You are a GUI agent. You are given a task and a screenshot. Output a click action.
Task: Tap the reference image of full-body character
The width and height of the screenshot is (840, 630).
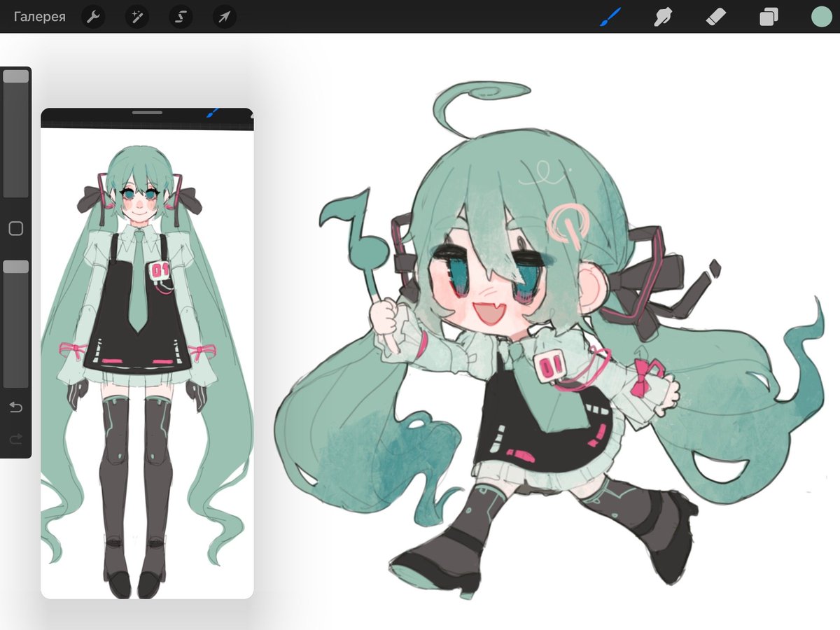[147, 363]
